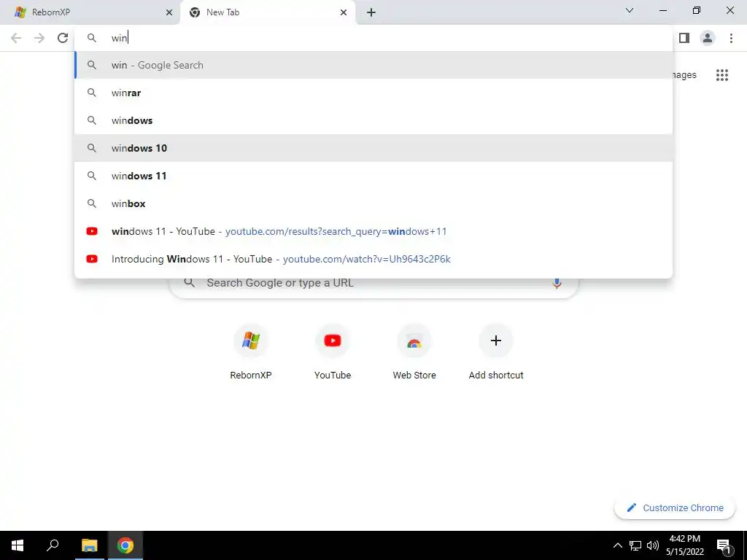Open 'windows 11 - YouTube' results suggestion
Image resolution: width=747 pixels, height=560 pixels.
coord(373,231)
